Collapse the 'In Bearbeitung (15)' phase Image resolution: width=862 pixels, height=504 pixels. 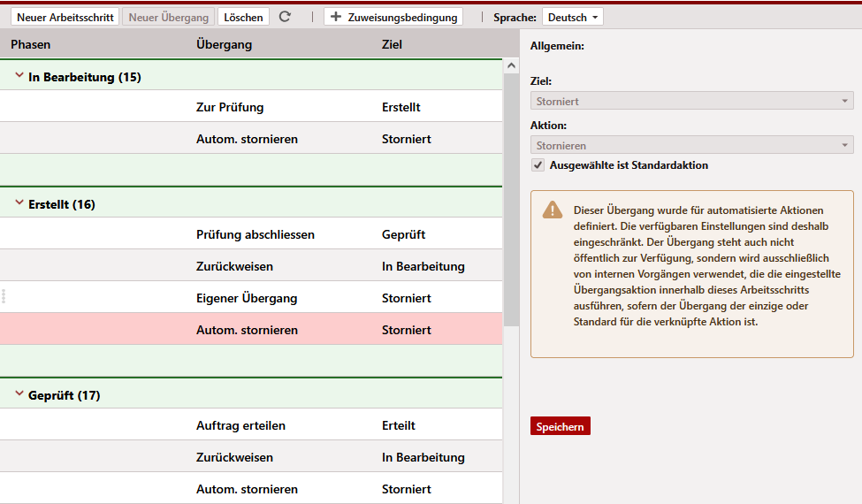[19, 77]
